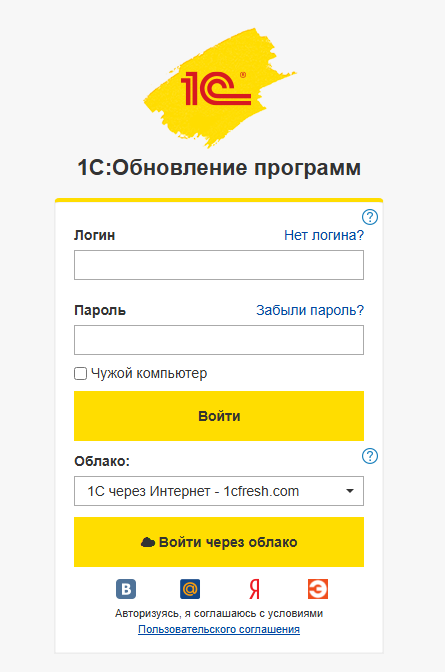Click the Облако: label

tap(102, 461)
